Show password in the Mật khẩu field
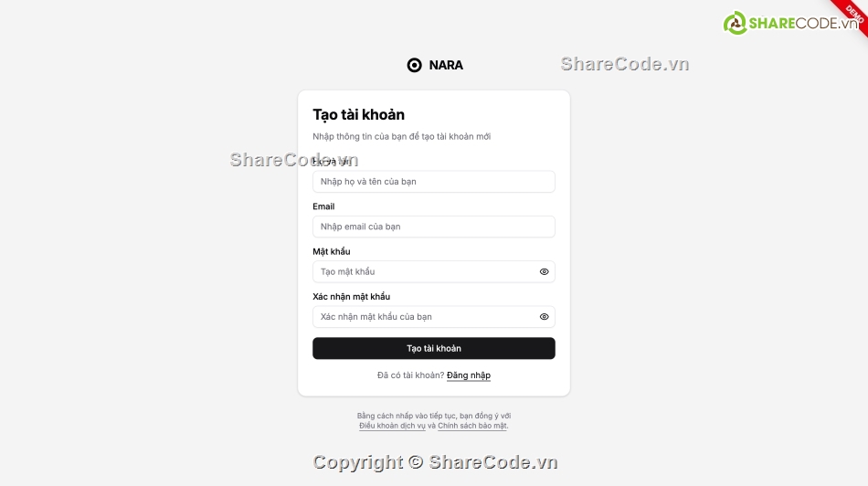The width and height of the screenshot is (868, 486). click(x=545, y=272)
